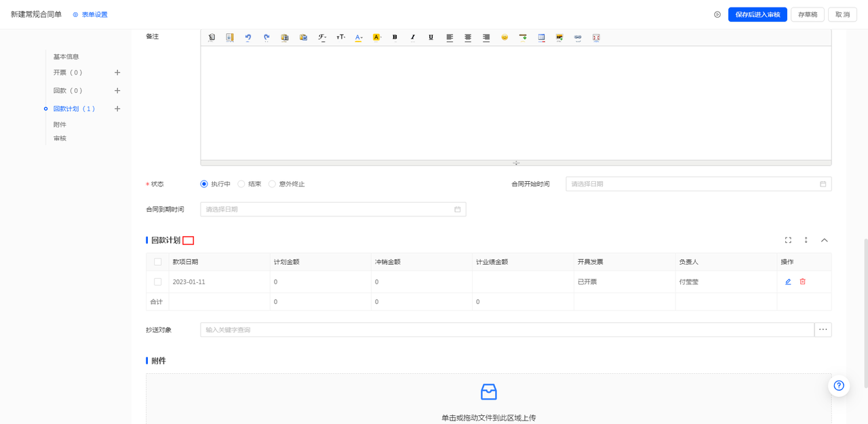Click the paste as text icon

(285, 37)
